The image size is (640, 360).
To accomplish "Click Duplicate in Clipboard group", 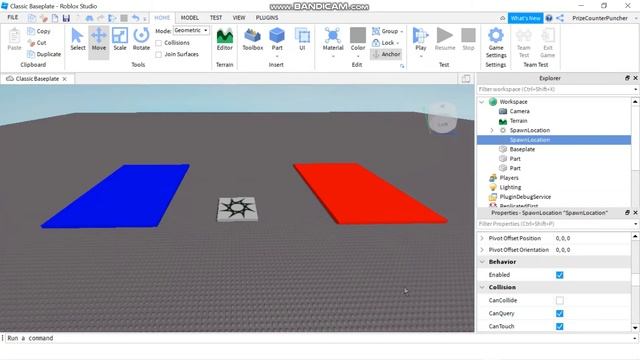I will click(44, 54).
